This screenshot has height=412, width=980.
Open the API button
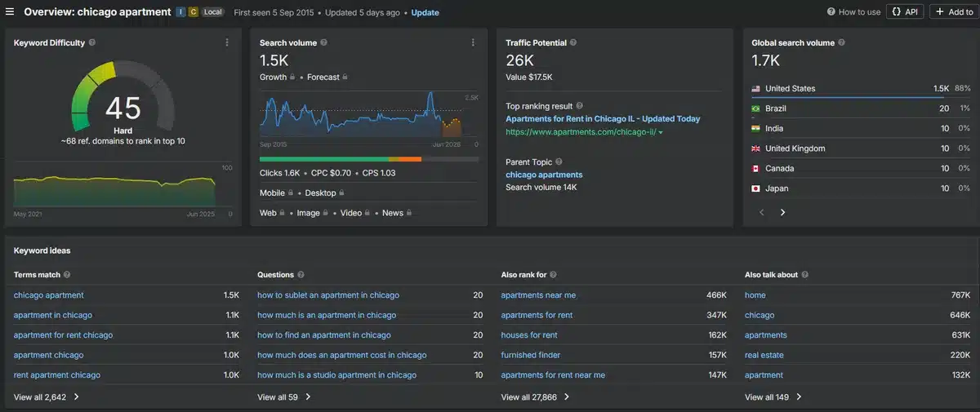tap(904, 12)
